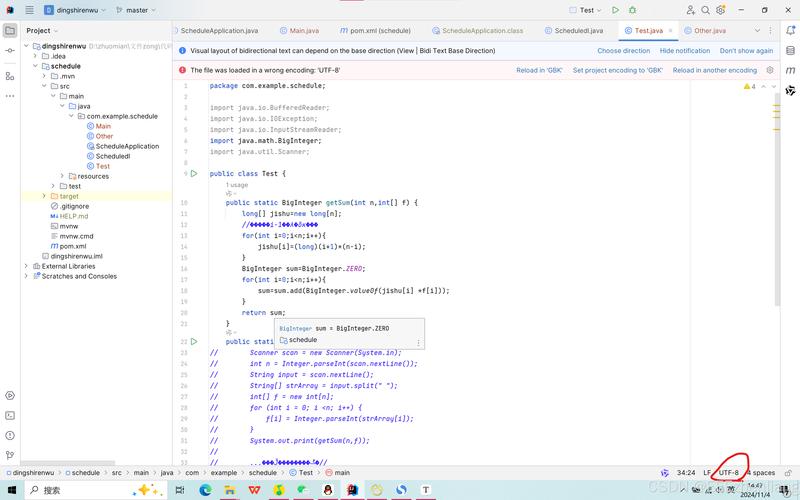
Task: Click Don't show again link
Action: pyautogui.click(x=746, y=51)
